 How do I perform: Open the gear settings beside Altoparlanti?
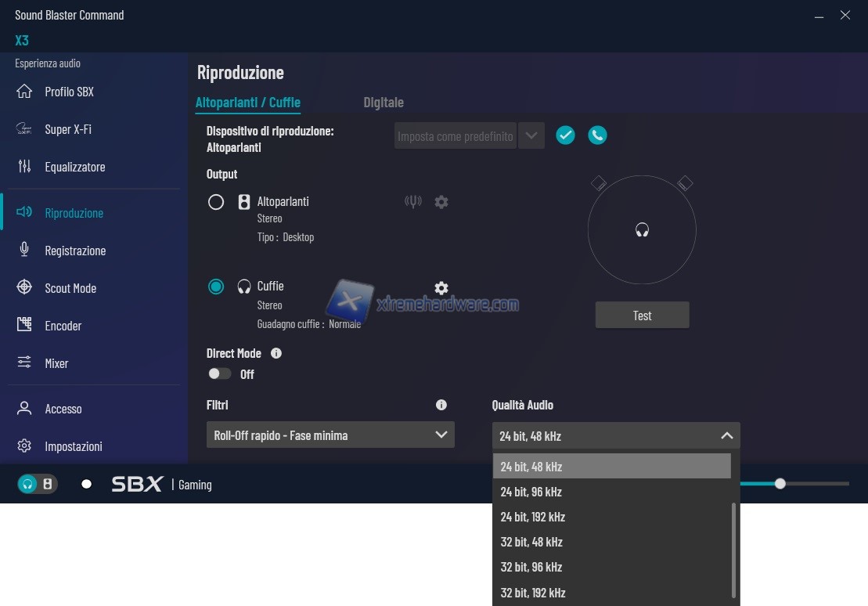(x=441, y=202)
